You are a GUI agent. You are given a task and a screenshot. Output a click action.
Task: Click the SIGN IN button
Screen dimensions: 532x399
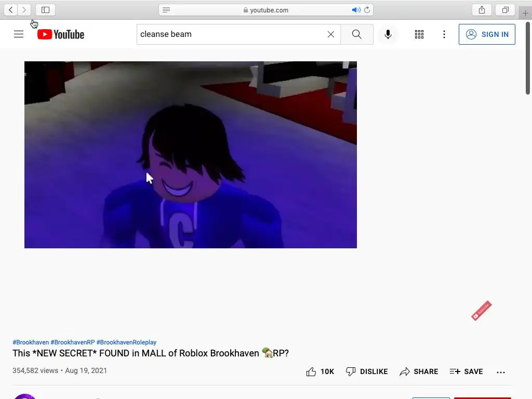(x=487, y=34)
